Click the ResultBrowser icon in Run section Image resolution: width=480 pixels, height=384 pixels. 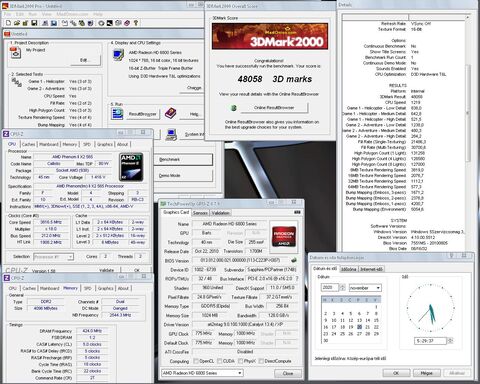[x=117, y=114]
